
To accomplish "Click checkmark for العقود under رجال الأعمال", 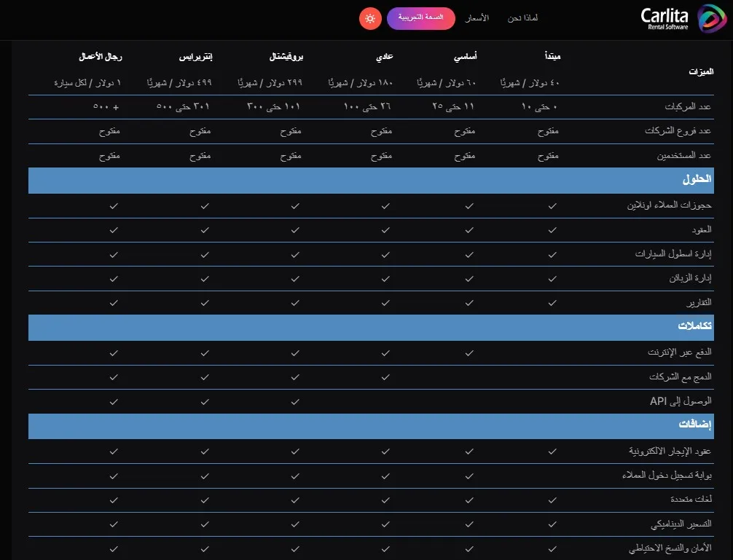I will [x=114, y=230].
